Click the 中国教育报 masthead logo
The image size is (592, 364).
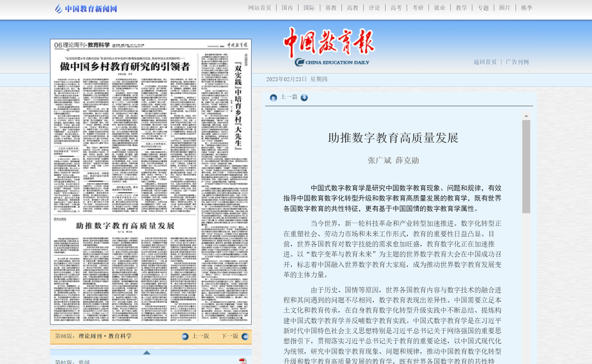[329, 47]
